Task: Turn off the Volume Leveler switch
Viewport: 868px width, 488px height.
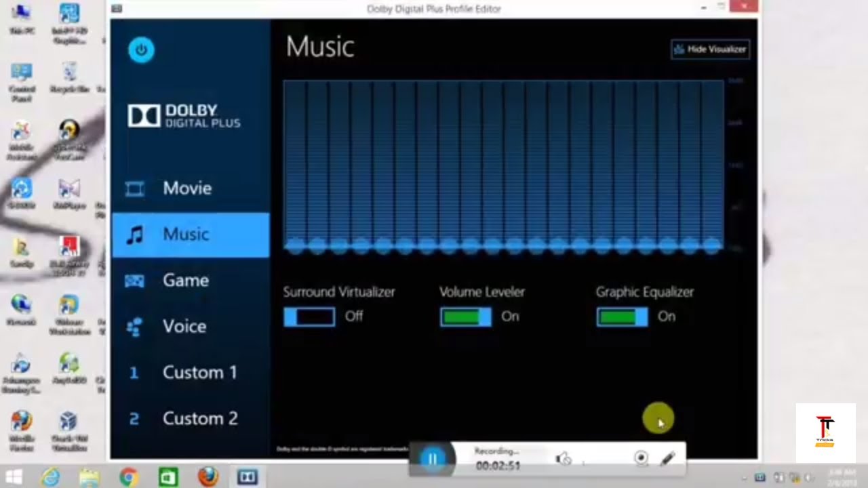Action: click(x=465, y=317)
